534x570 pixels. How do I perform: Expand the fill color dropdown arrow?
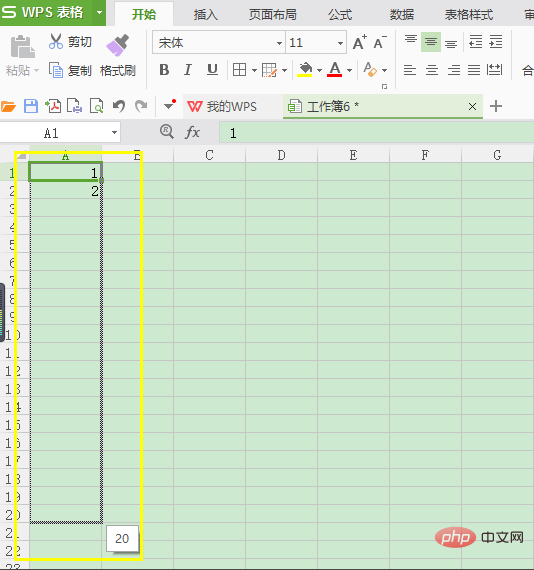click(x=319, y=70)
